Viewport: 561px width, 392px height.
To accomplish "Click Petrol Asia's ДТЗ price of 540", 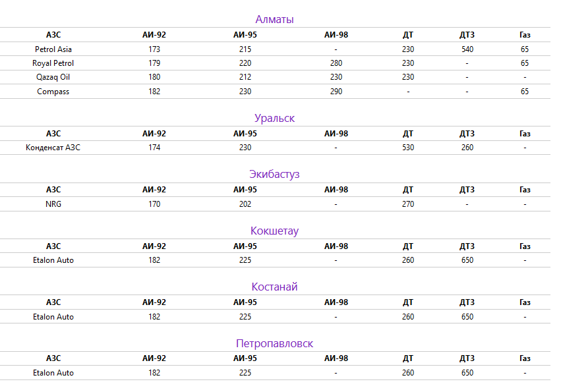I will point(467,49).
